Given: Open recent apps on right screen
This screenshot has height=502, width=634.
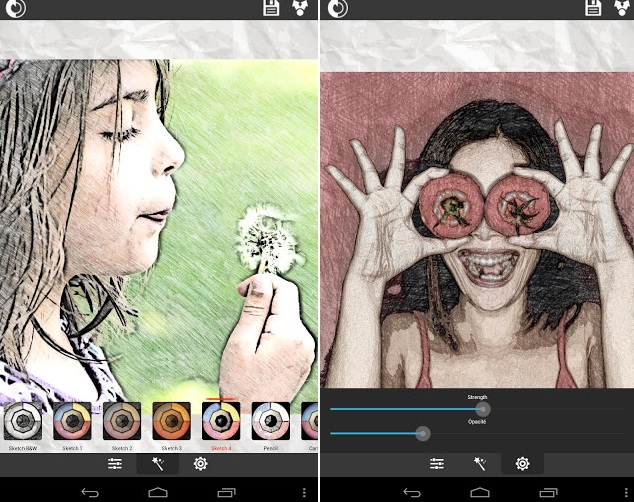Looking at the screenshot, I should click(548, 492).
